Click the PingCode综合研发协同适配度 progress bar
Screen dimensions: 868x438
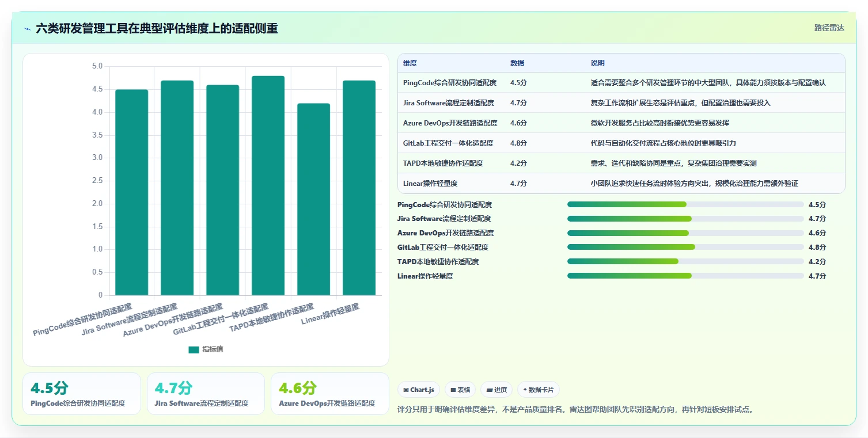(685, 204)
